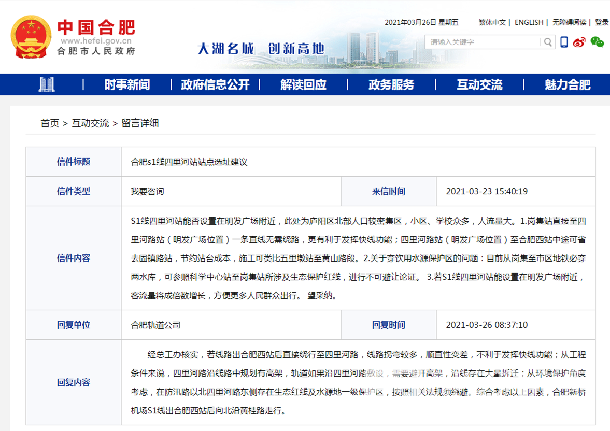Click the national emblem logo

[31, 37]
